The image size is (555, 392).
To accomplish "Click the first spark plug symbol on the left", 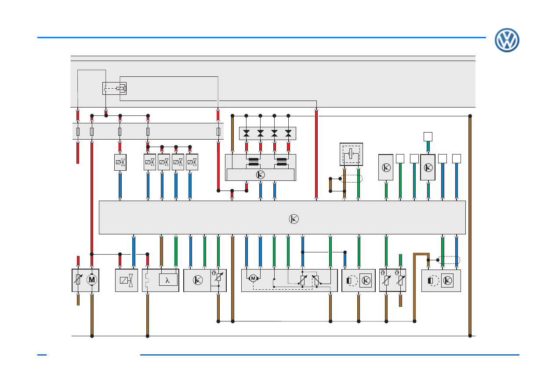I will tap(246, 133).
